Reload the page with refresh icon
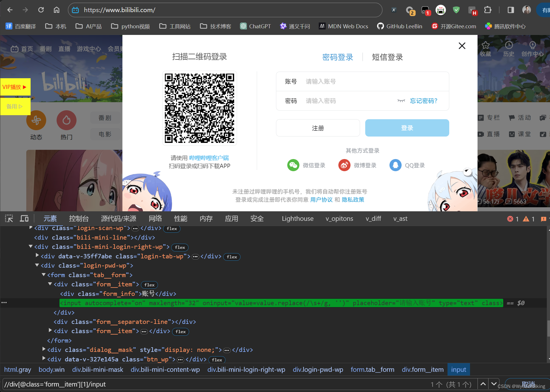 click(41, 10)
